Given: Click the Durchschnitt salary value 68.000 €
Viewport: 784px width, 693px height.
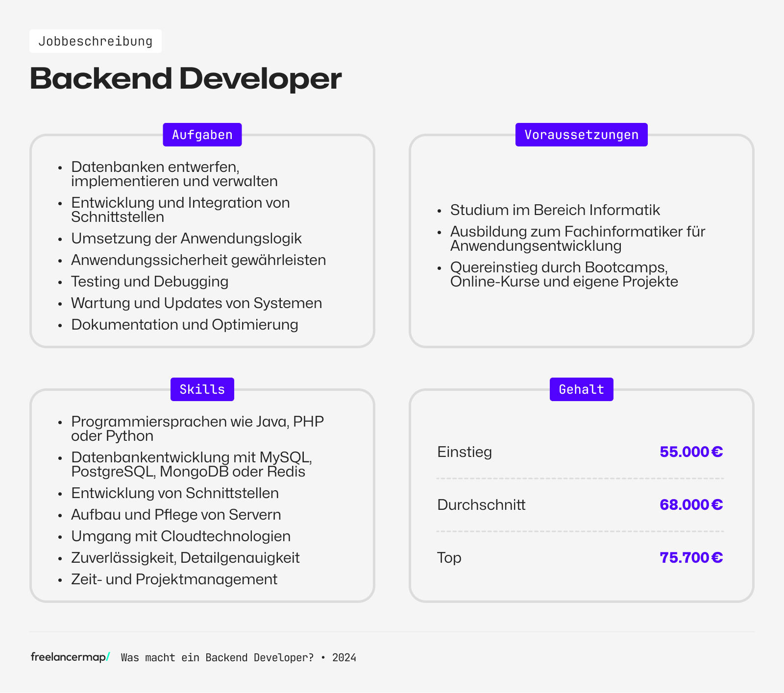Looking at the screenshot, I should (691, 504).
